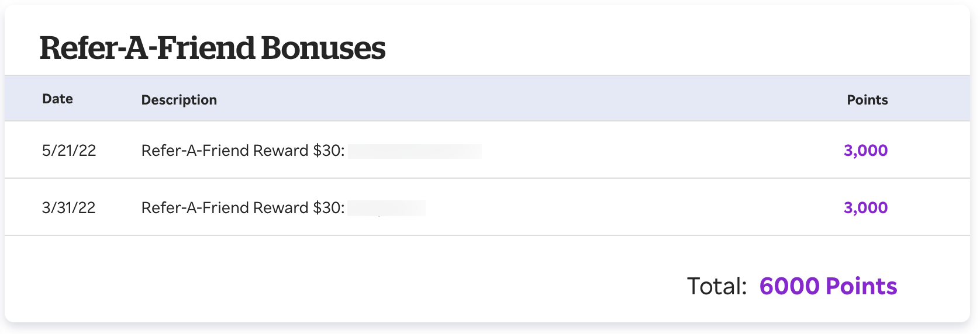
Task: Click the $30 amount in the 3/31/22 row
Action: point(328,208)
